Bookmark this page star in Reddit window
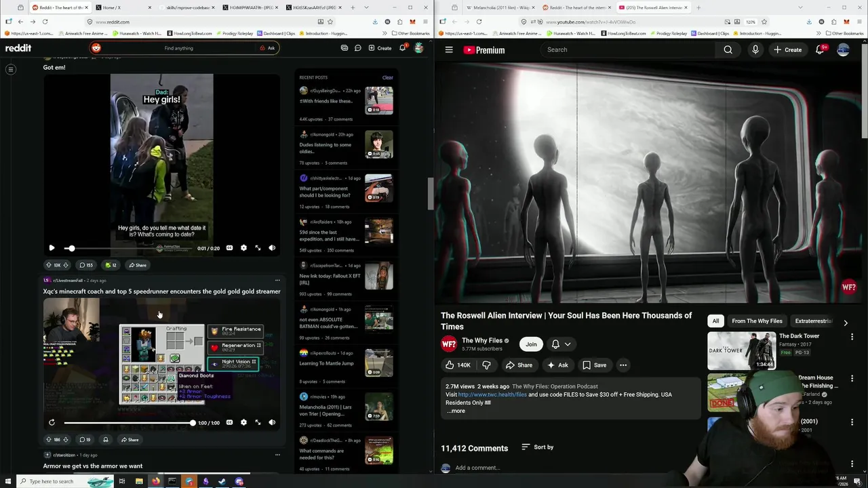The image size is (868, 488). point(330,22)
